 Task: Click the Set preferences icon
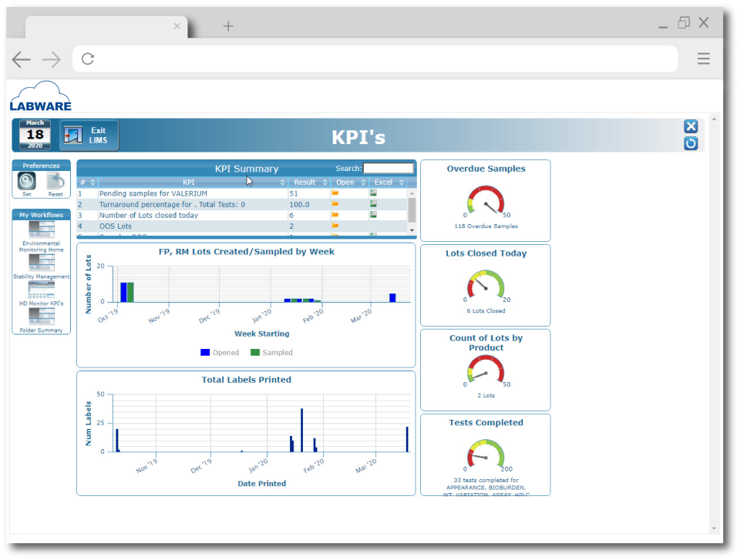point(27,181)
